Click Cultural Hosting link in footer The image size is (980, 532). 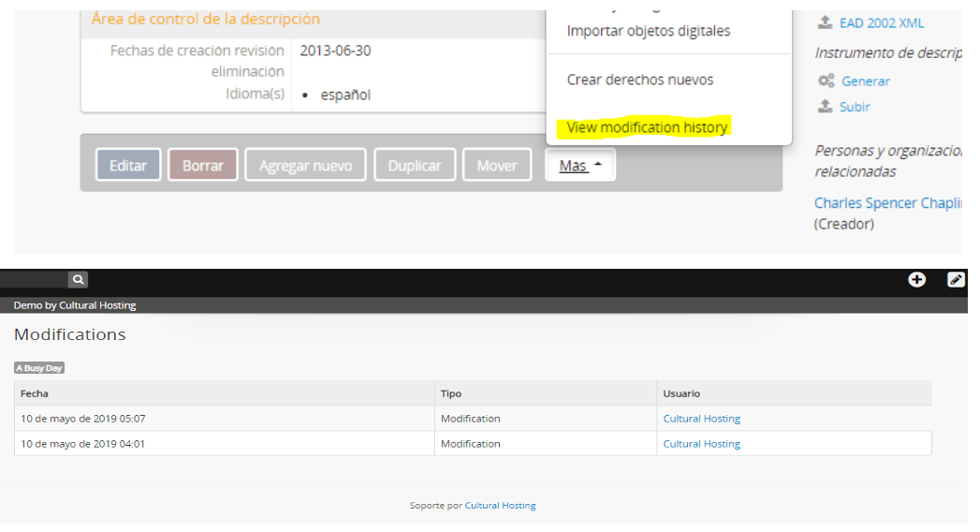click(x=500, y=505)
